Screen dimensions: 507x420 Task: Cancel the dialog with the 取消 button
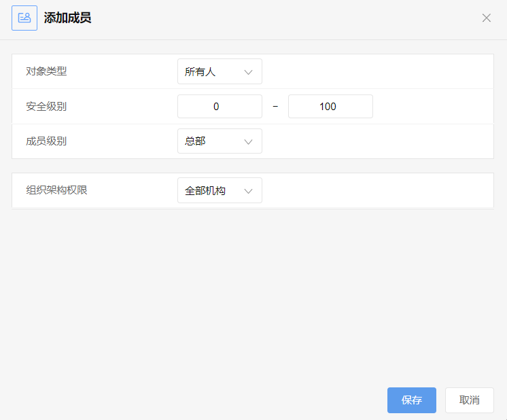tap(469, 400)
